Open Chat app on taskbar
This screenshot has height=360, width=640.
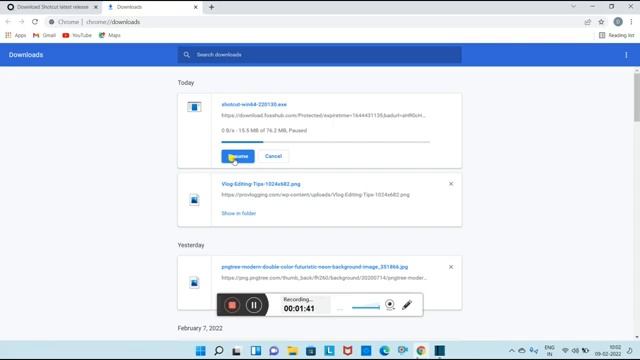(274, 351)
